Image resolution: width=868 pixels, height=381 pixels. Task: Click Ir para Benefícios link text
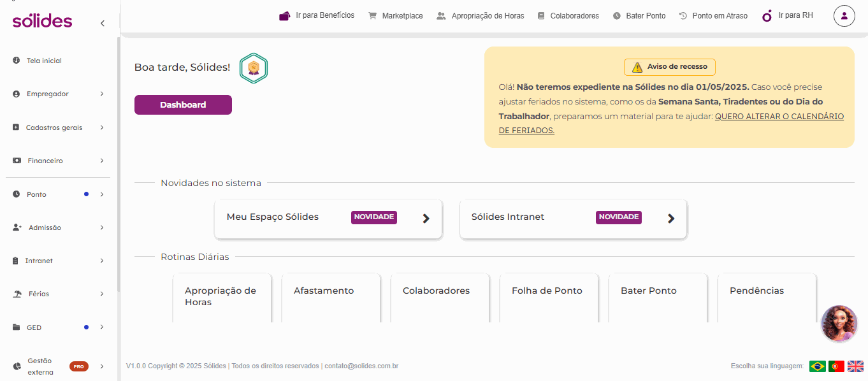(x=325, y=15)
